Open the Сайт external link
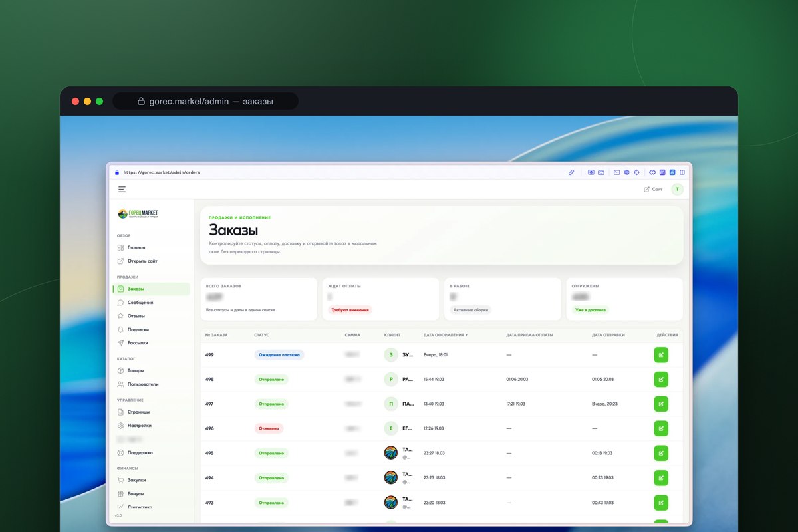This screenshot has height=532, width=798. (x=653, y=190)
